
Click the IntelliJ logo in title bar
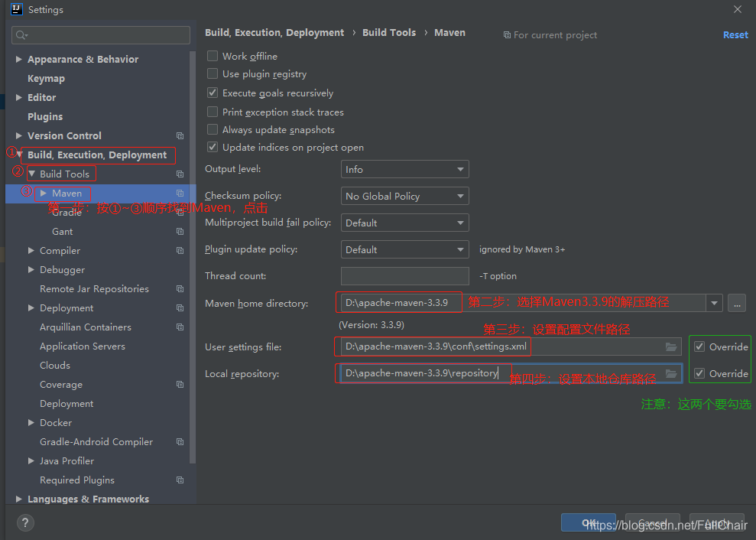click(16, 9)
